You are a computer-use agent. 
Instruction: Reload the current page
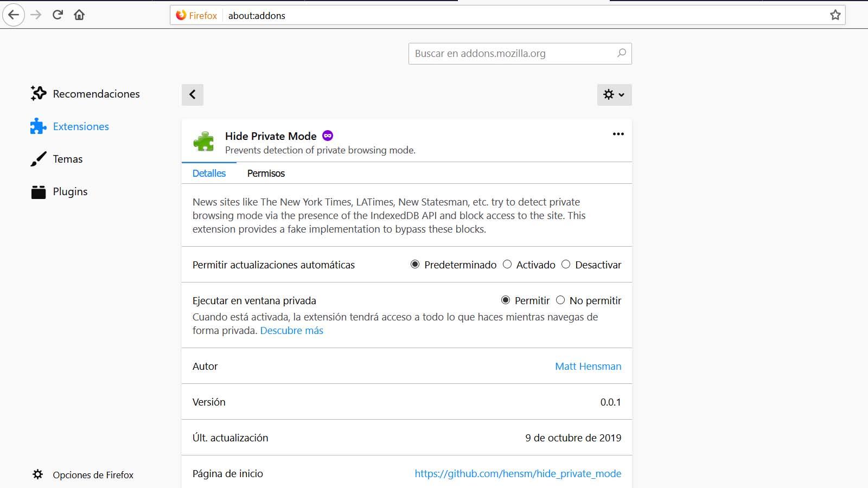58,15
